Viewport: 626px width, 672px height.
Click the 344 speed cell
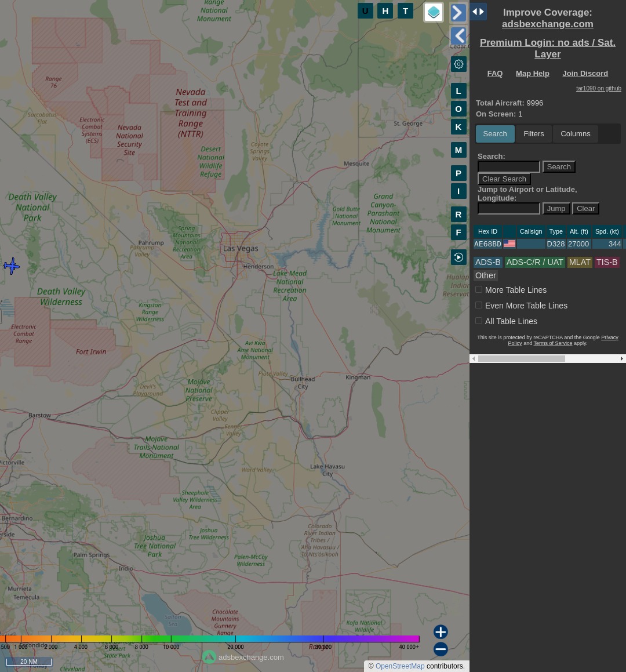[x=607, y=244]
